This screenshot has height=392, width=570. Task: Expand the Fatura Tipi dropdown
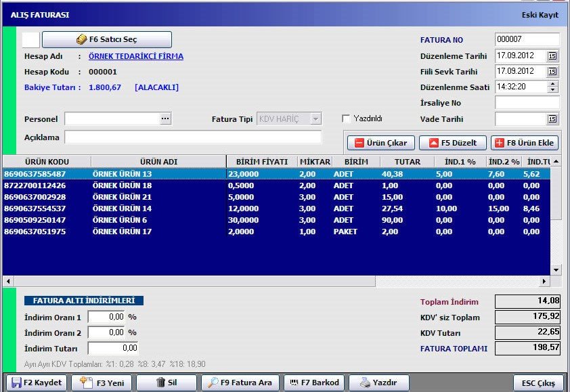click(x=315, y=119)
